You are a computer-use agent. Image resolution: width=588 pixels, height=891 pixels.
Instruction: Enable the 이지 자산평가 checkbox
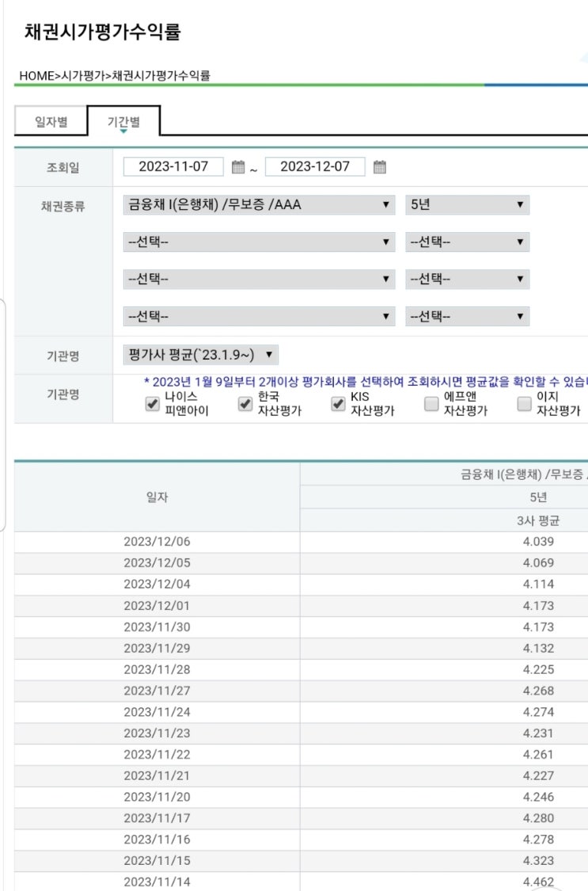click(525, 403)
